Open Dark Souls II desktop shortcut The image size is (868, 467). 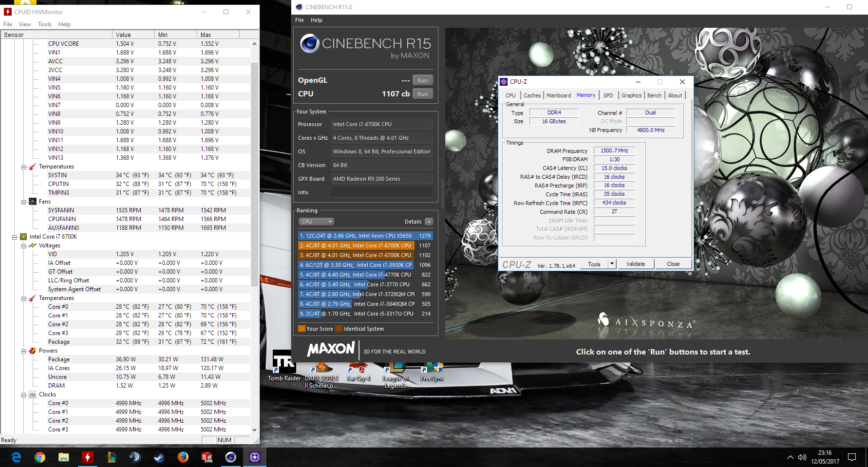(321, 375)
